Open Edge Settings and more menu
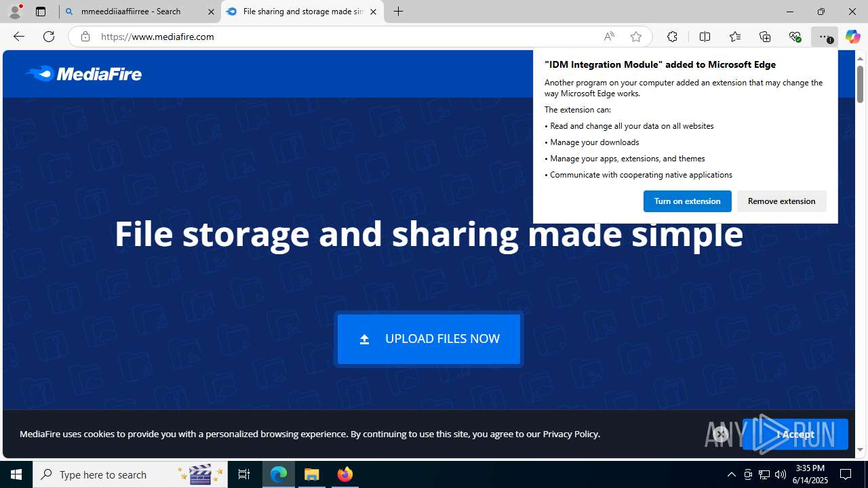 point(825,37)
